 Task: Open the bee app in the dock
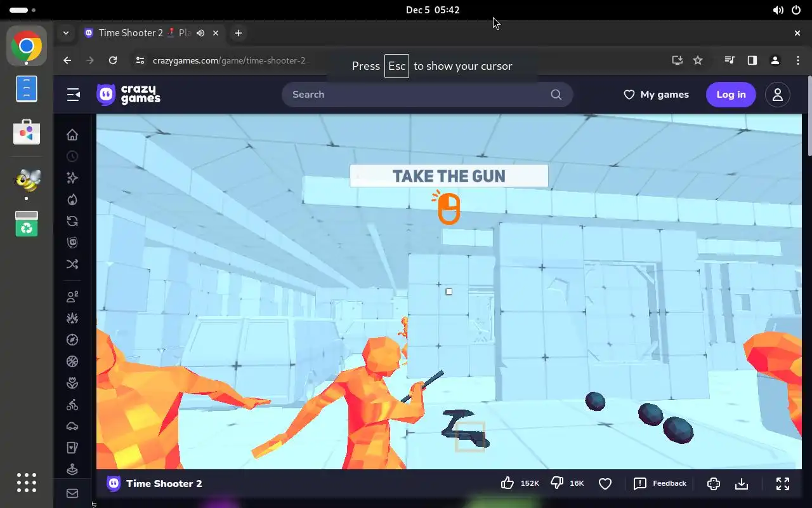27,180
